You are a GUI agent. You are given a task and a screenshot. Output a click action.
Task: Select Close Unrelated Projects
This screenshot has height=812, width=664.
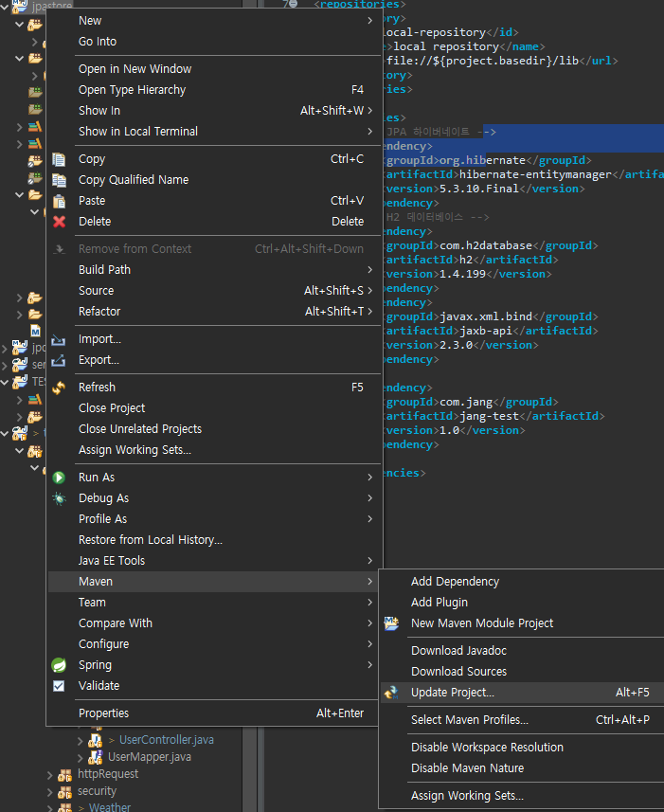pyautogui.click(x=214, y=429)
